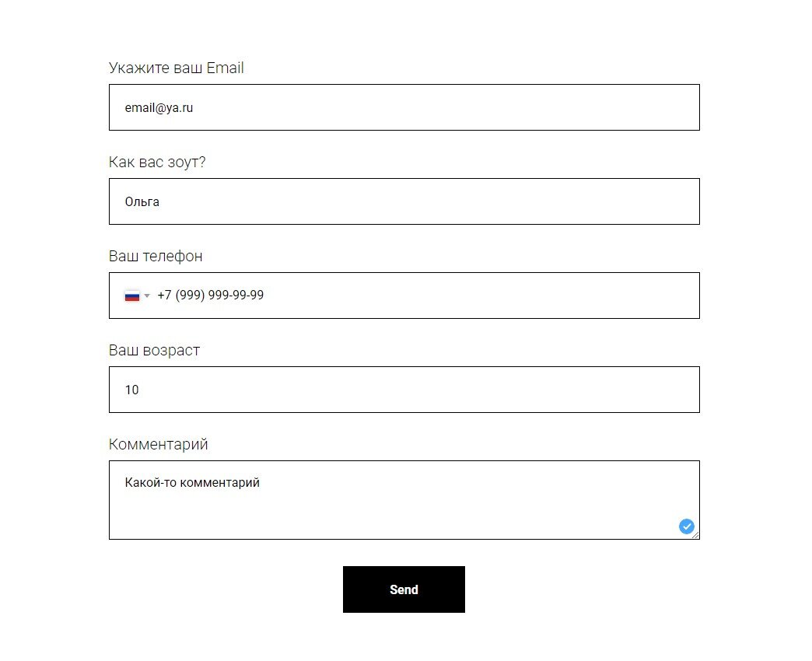Click the 'Какой-то комментарий' text
This screenshot has height=661, width=812.
pos(192,483)
